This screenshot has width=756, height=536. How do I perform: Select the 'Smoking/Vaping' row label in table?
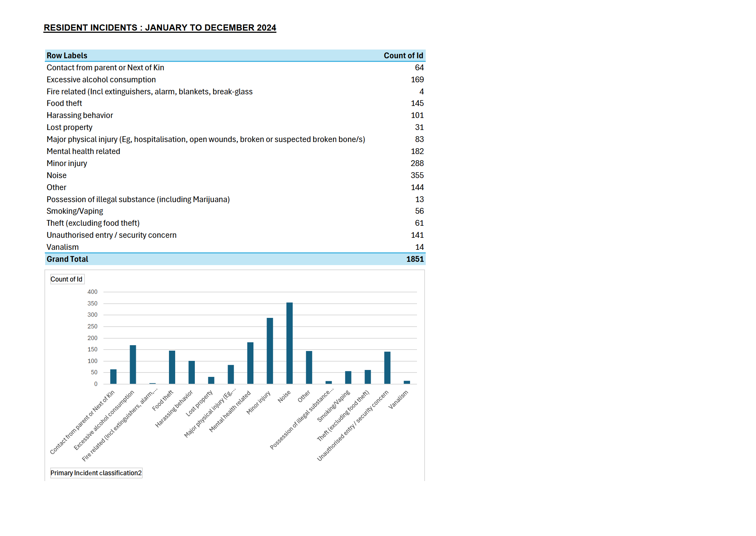pos(75,211)
